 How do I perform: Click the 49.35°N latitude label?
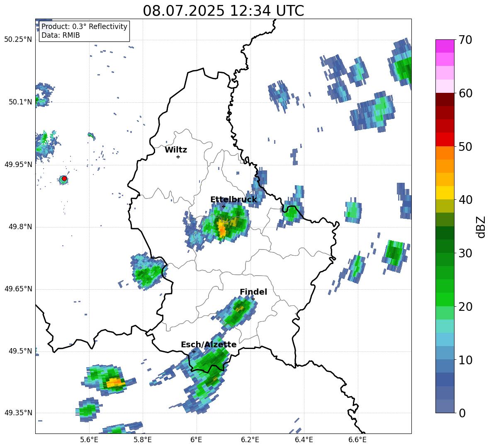click(x=18, y=413)
